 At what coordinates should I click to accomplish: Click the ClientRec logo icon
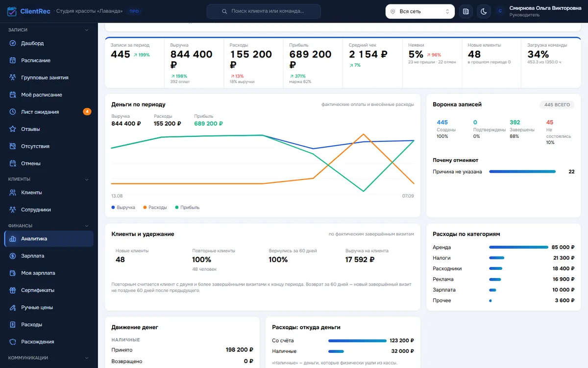12,11
